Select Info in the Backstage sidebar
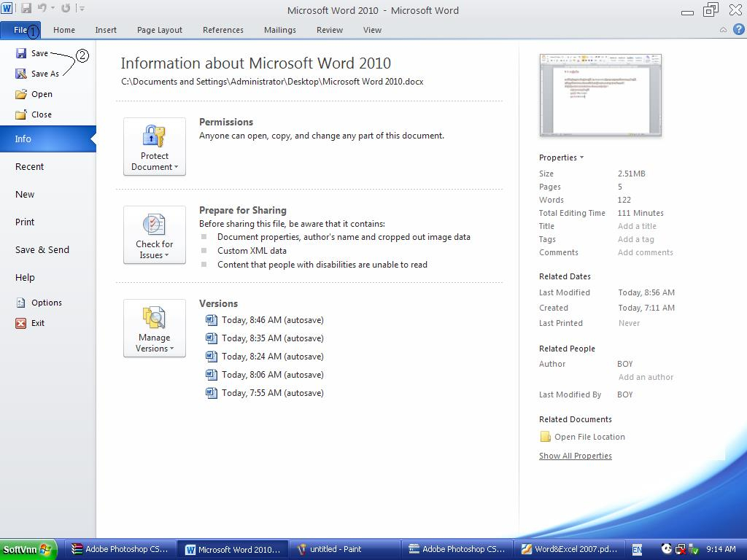Image resolution: width=747 pixels, height=560 pixels. 48,139
